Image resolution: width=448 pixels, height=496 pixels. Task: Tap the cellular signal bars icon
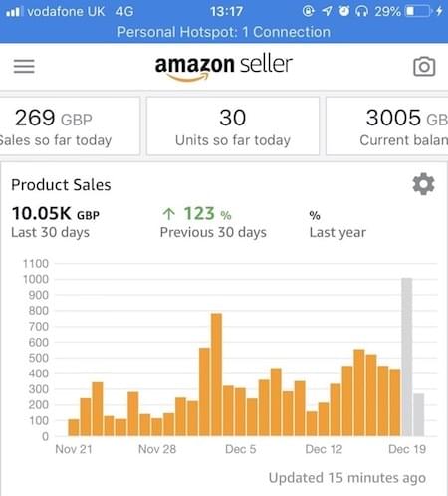tap(13, 12)
